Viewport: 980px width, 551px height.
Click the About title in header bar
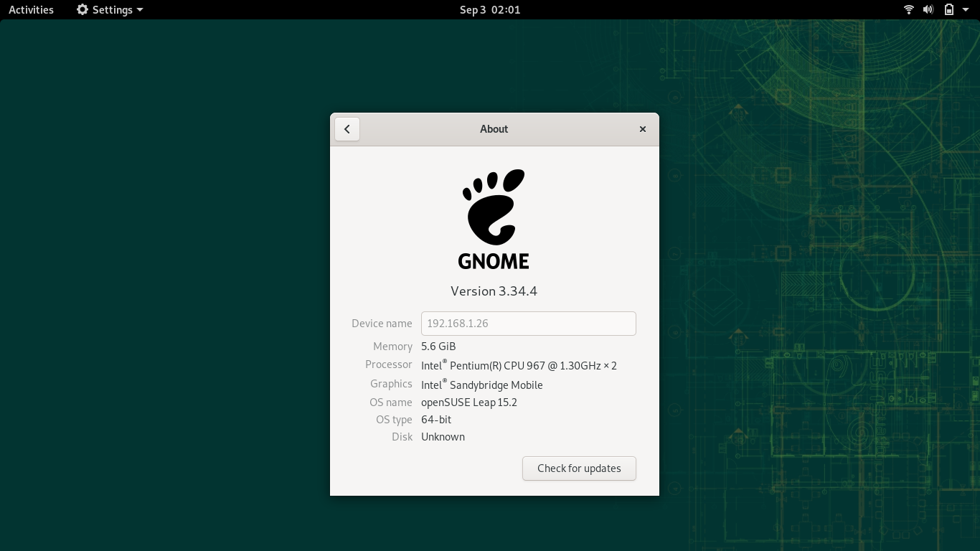click(x=494, y=129)
